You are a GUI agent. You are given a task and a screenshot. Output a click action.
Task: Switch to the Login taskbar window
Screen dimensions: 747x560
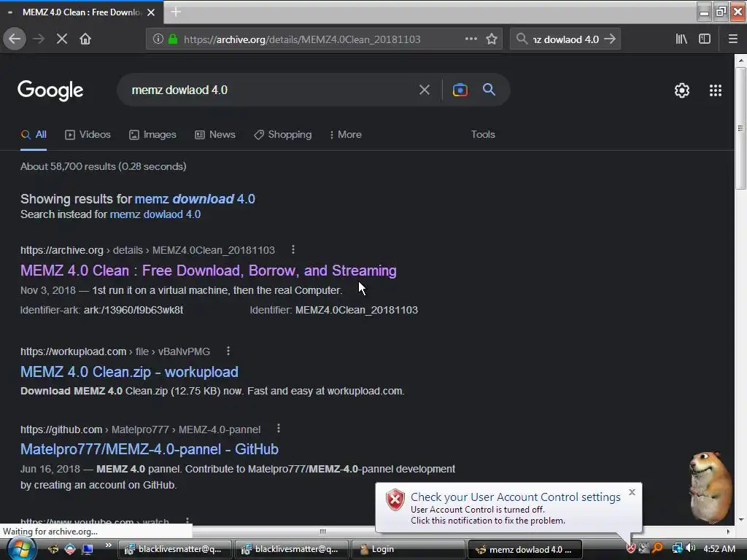409,549
